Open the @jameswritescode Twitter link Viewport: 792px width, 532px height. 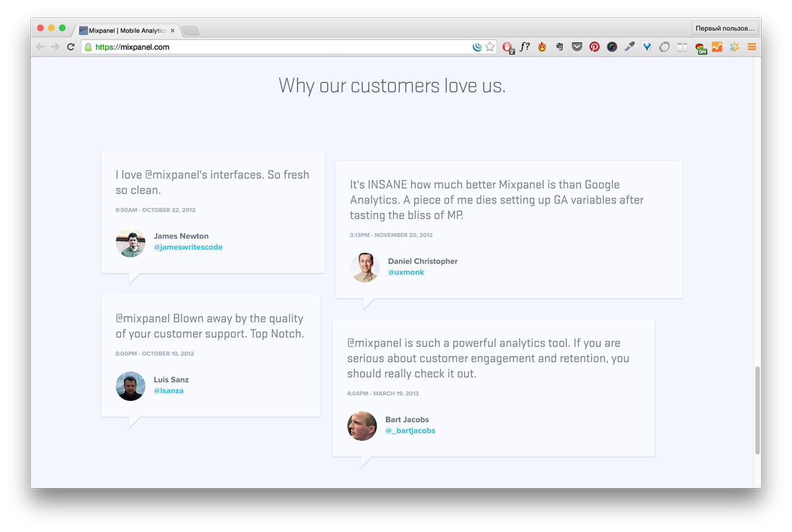188,247
